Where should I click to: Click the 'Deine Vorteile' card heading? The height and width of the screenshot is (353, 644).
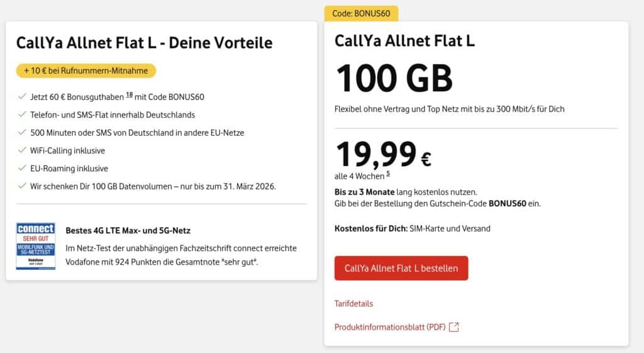click(144, 43)
